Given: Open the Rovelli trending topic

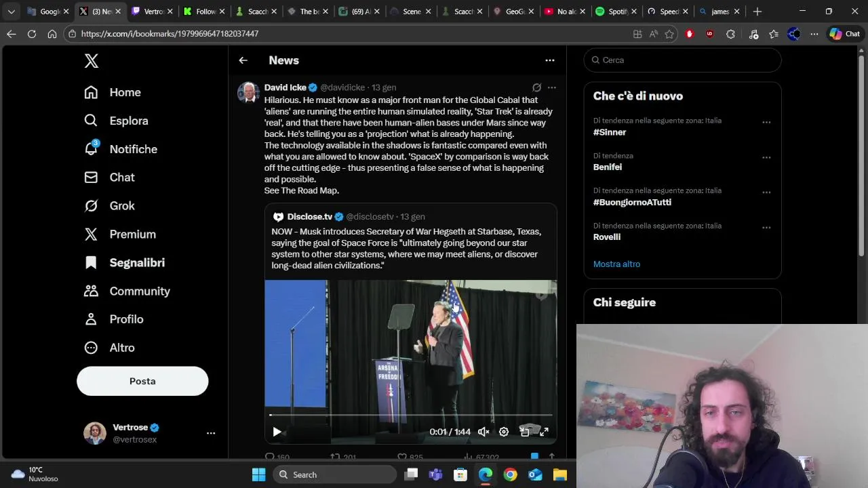Looking at the screenshot, I should [x=607, y=237].
